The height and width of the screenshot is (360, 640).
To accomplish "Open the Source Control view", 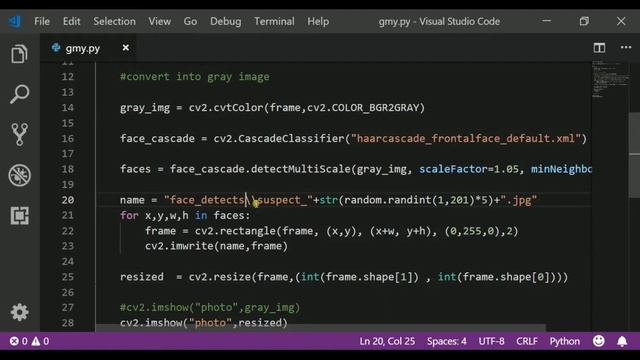I will point(19,134).
